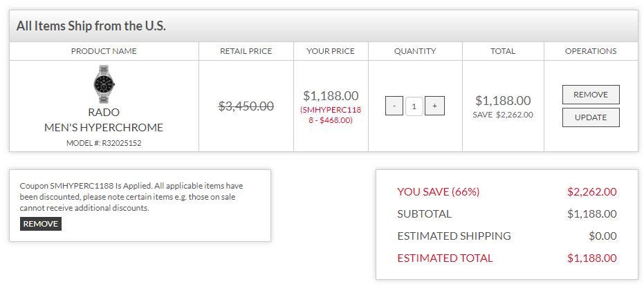Remove the applied SMHYPERC1188 coupon
Image resolution: width=644 pixels, height=295 pixels.
[x=41, y=224]
